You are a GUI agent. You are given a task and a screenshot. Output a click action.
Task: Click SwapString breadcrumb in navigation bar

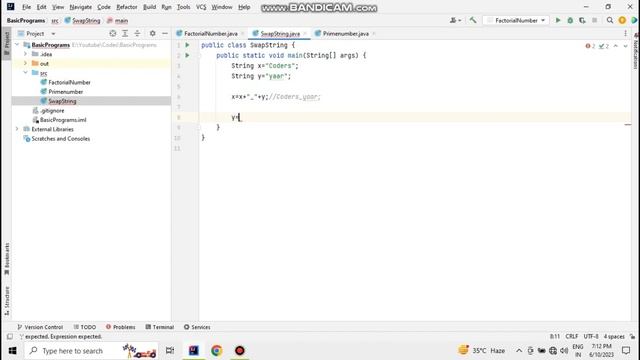click(x=82, y=20)
